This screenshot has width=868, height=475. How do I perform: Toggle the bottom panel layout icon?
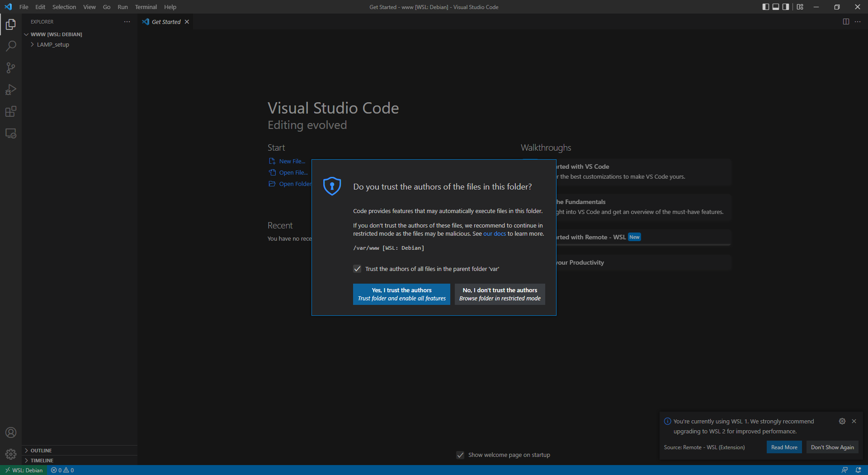coord(776,7)
